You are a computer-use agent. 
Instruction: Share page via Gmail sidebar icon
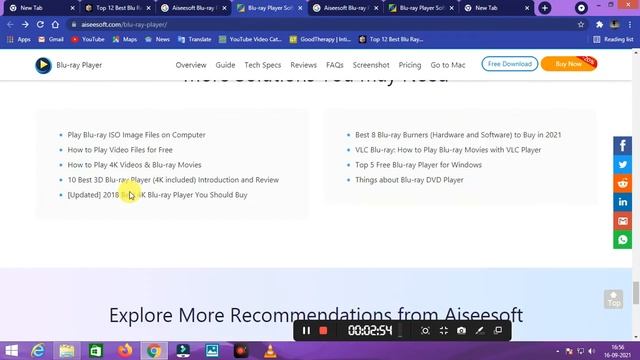point(622,221)
